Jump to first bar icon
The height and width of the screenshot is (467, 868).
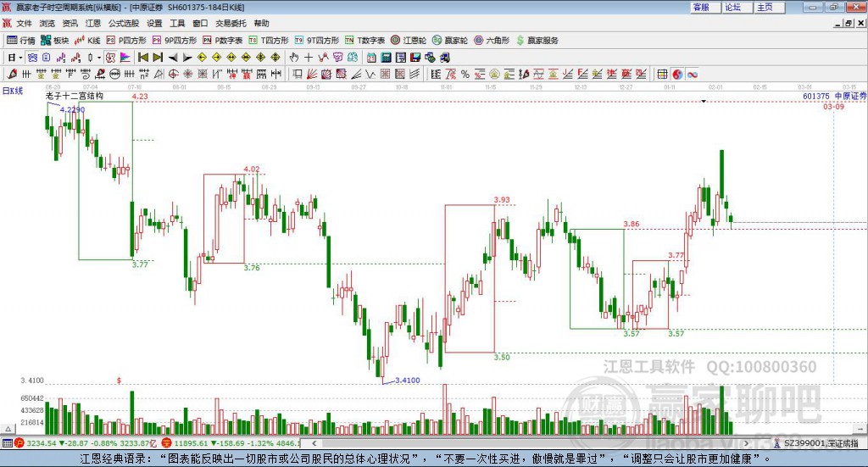(x=142, y=58)
